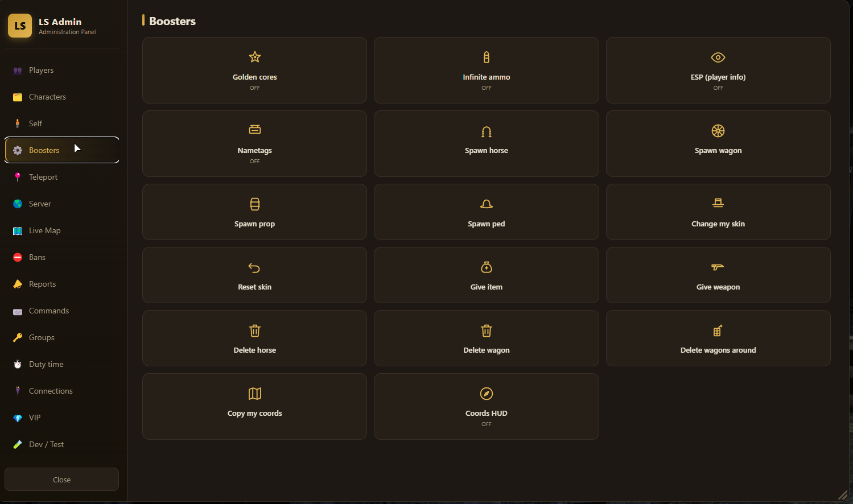Click the Server globe icon
Viewport: 853px width, 504px height.
pyautogui.click(x=18, y=204)
